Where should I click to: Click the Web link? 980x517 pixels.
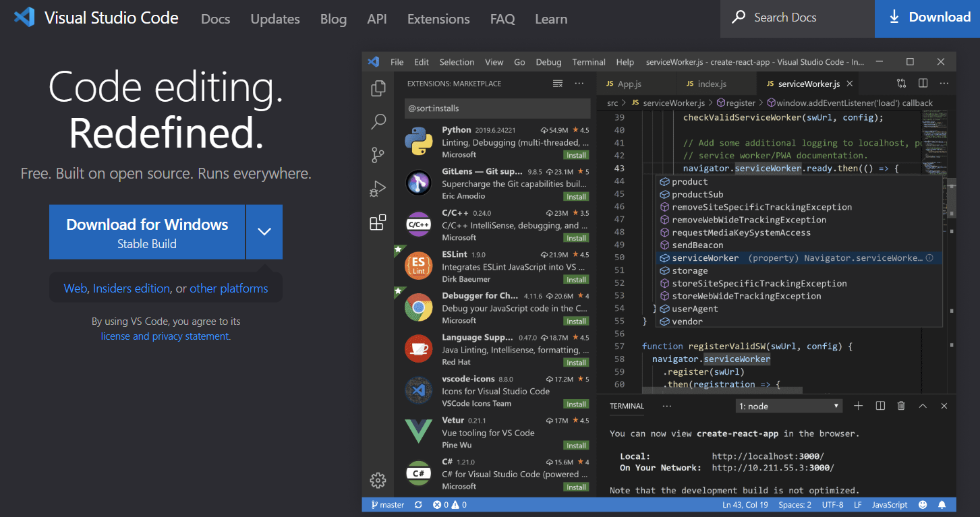coord(76,288)
